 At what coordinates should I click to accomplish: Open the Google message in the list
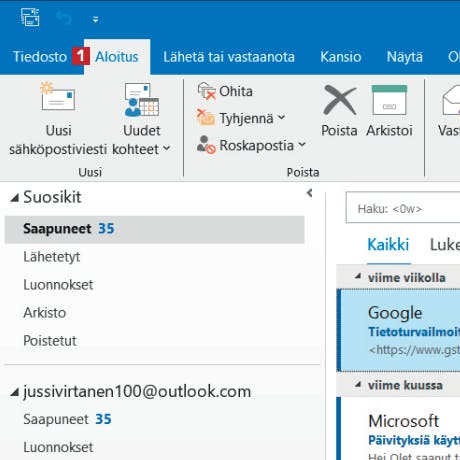coord(399,330)
